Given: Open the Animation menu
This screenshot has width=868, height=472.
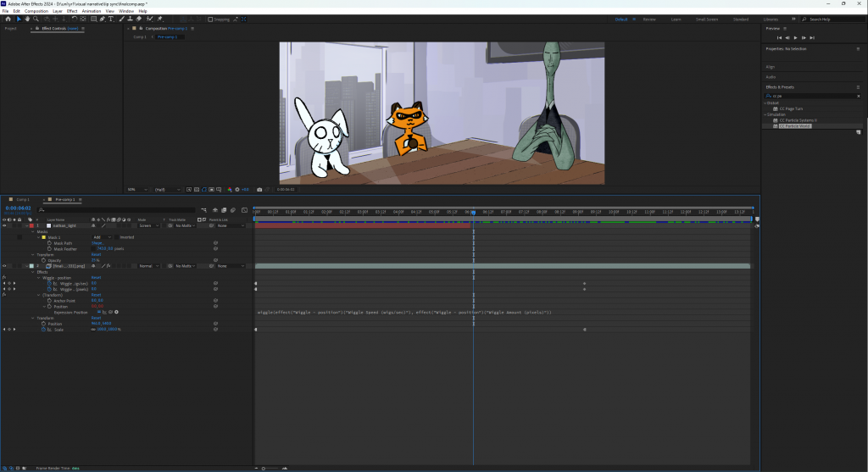Looking at the screenshot, I should coord(92,11).
